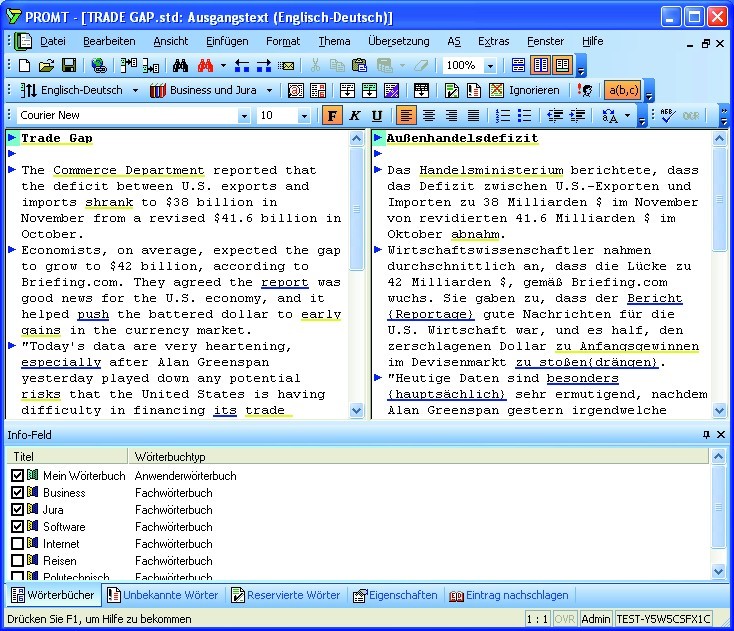The height and width of the screenshot is (631, 734).
Task: Click the black binoculars find icon
Action: pos(180,66)
